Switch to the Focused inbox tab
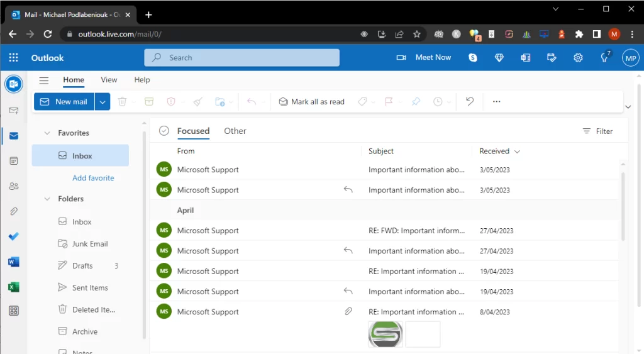 [x=194, y=131]
